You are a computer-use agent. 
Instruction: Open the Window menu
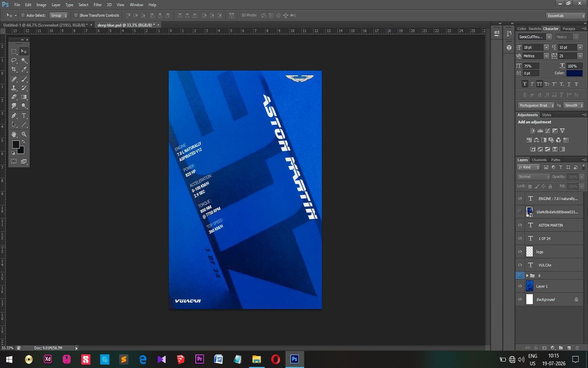point(136,5)
